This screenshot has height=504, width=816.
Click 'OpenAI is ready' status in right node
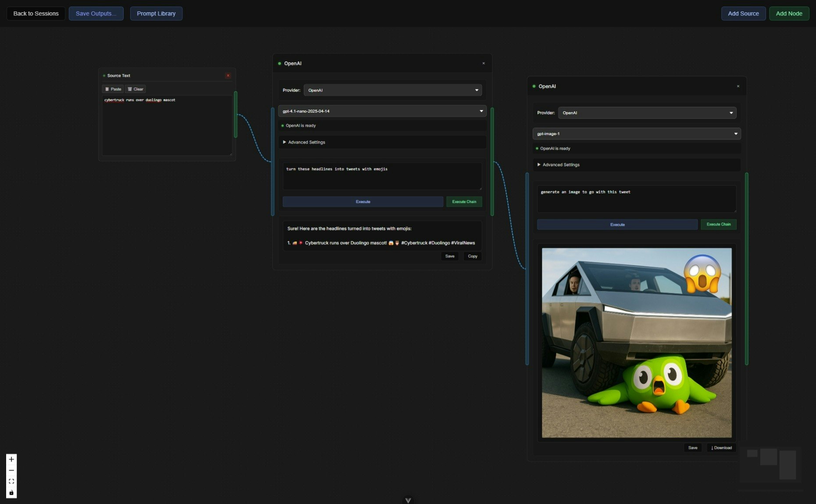pyautogui.click(x=555, y=149)
